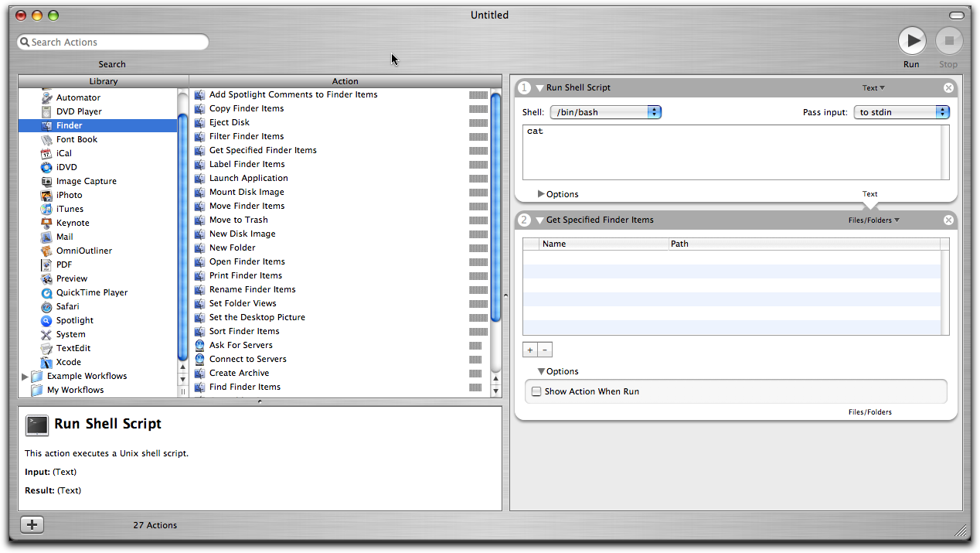Viewport: 980px width, 553px height.
Task: Click the Stop workflow button
Action: [x=949, y=40]
